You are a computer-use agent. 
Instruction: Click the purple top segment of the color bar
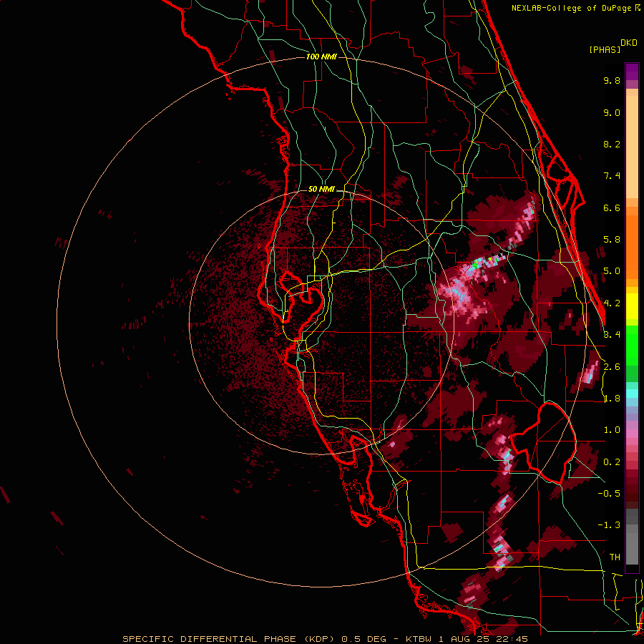[632, 72]
